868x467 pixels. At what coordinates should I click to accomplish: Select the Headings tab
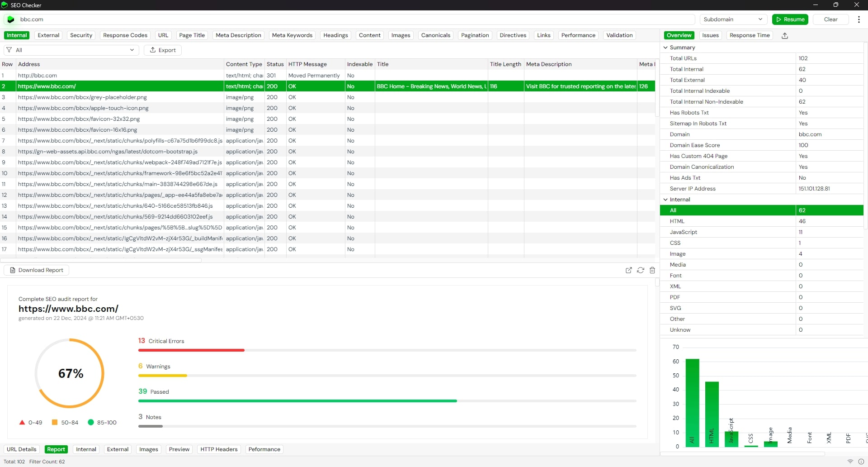click(x=335, y=35)
